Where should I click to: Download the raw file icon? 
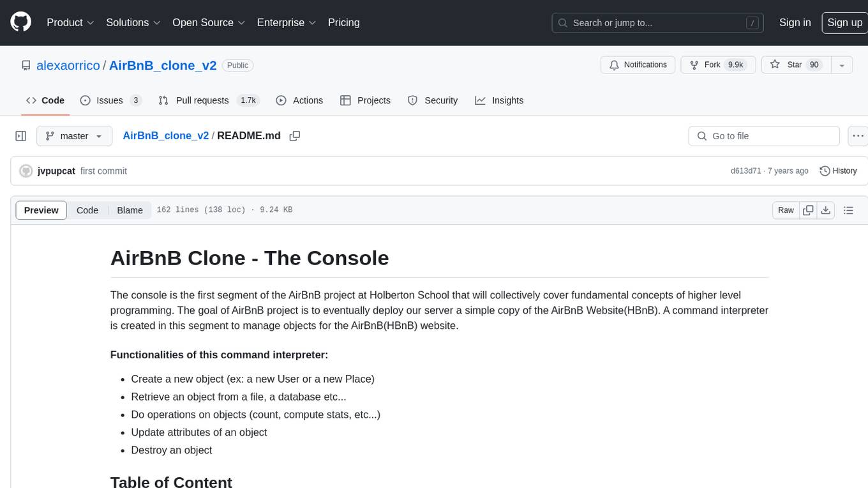pyautogui.click(x=825, y=210)
